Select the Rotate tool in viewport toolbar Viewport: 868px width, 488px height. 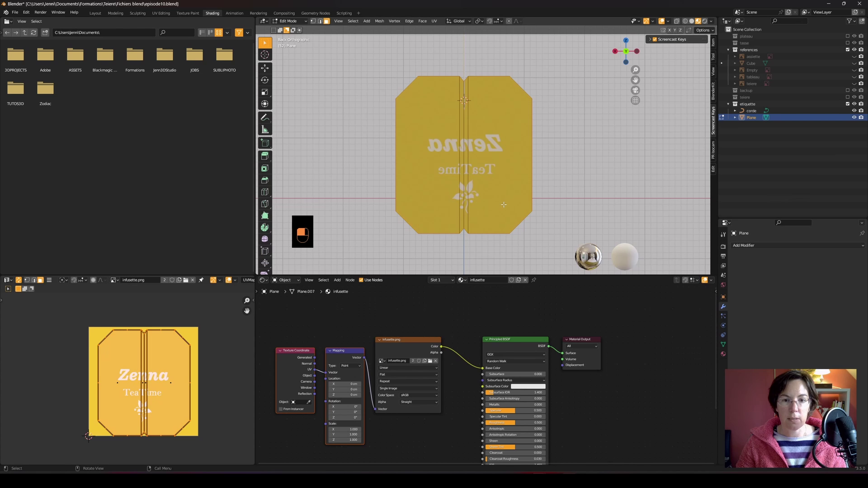(x=265, y=80)
